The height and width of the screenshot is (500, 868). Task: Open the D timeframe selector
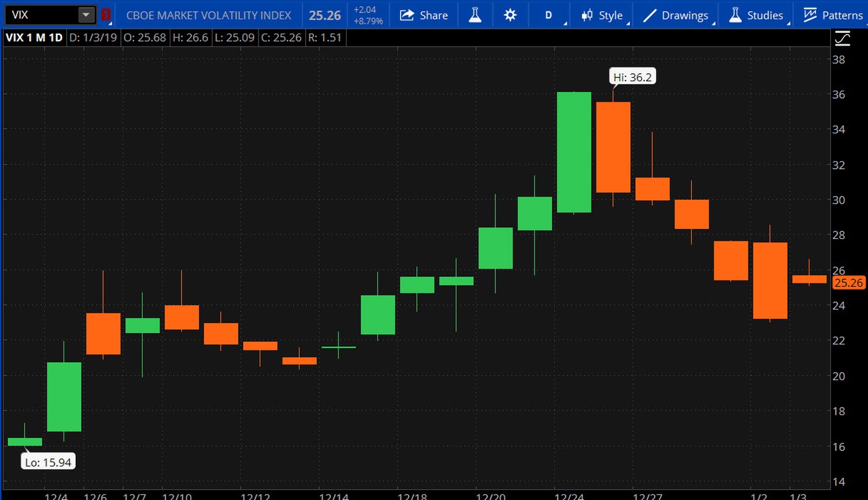pos(549,16)
